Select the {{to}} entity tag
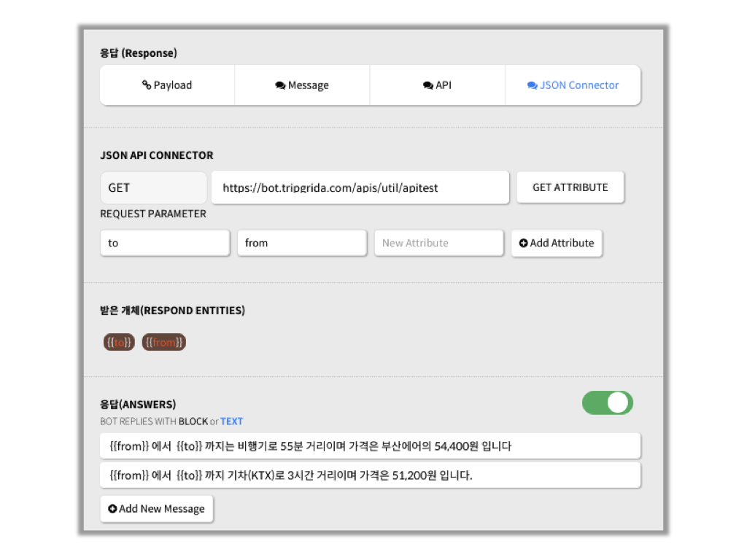Screen dimensions: 747x560 click(x=119, y=342)
